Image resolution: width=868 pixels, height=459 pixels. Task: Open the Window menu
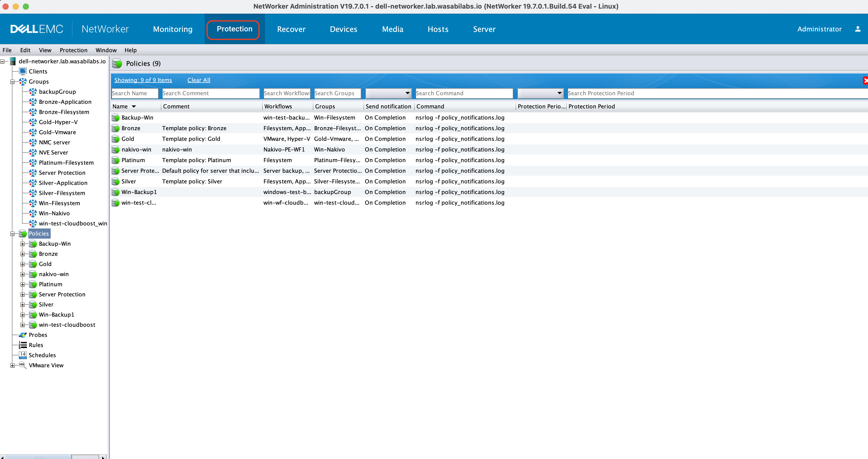(x=106, y=50)
